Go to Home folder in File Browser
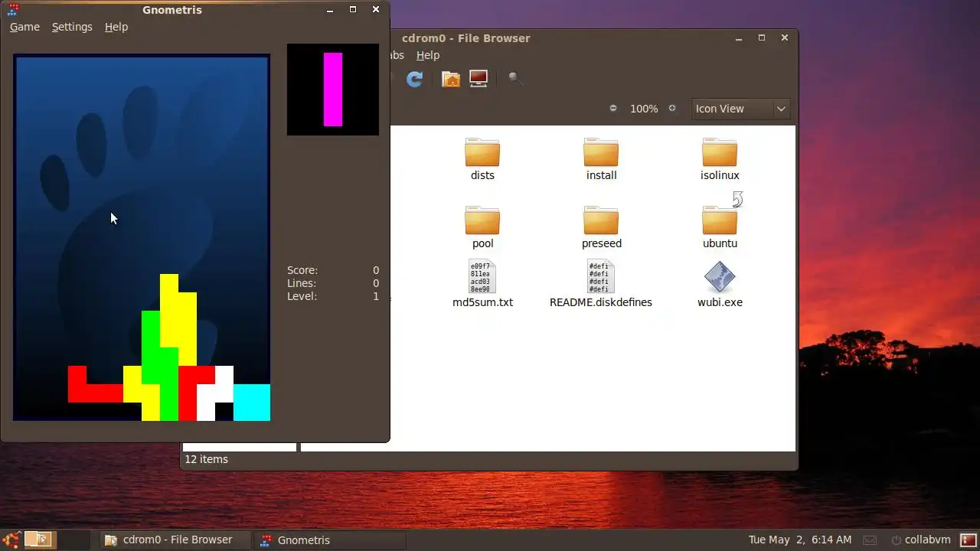 point(451,79)
